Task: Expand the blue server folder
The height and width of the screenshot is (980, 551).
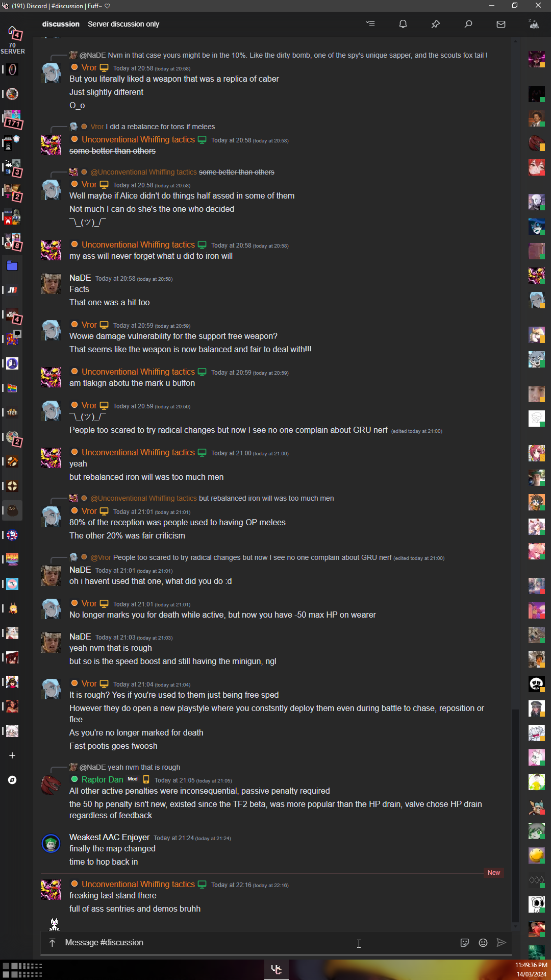Action: pyautogui.click(x=12, y=265)
